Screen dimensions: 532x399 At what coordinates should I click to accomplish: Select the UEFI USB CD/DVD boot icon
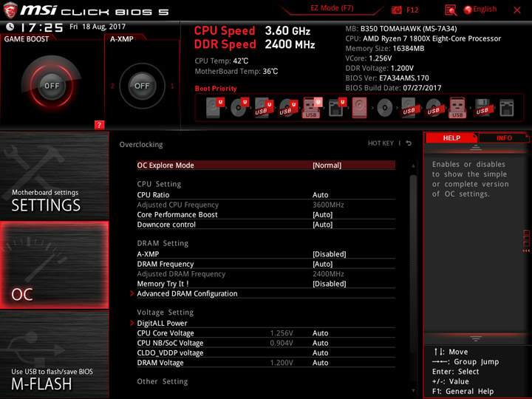(x=288, y=108)
